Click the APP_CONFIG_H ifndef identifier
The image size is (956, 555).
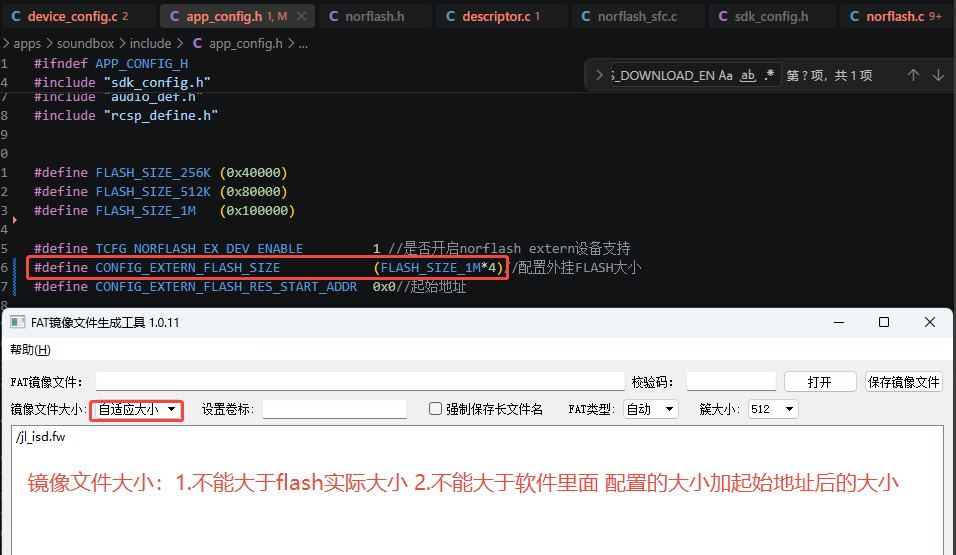point(141,63)
